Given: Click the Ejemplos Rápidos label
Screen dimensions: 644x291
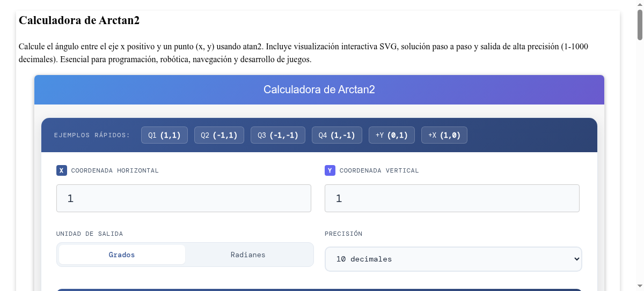Looking at the screenshot, I should click(x=92, y=135).
